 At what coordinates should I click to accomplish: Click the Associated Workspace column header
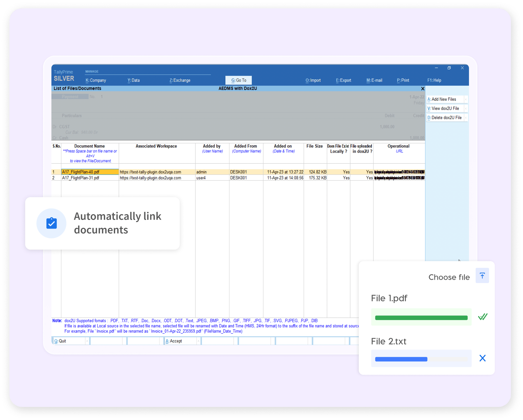tap(156, 146)
